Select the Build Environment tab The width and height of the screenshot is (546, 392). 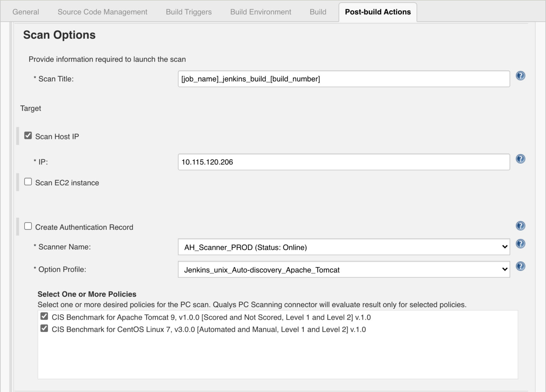coord(261,12)
